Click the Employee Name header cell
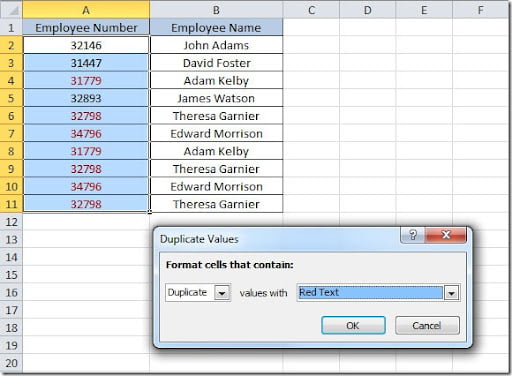Screen dimensions: 512x376 tap(216, 27)
